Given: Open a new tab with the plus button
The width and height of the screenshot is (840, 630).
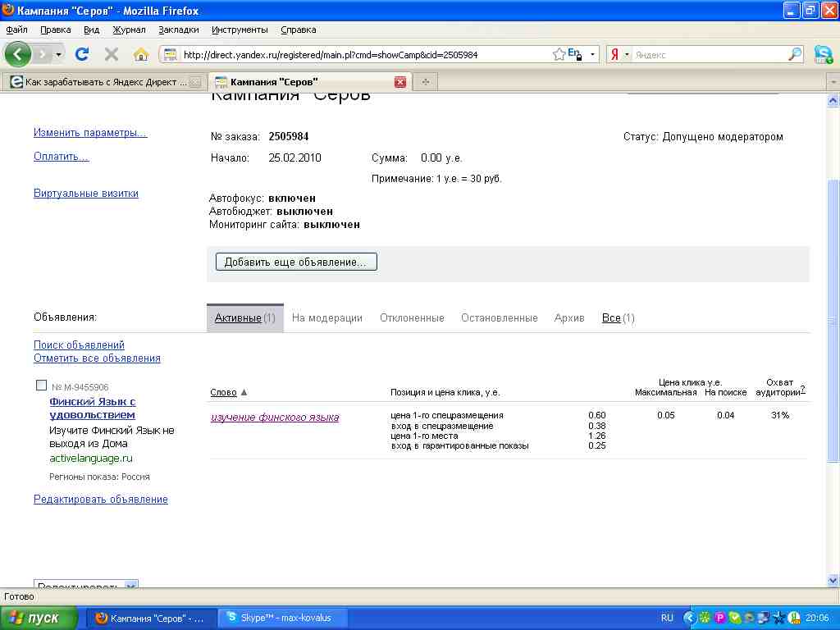Looking at the screenshot, I should [x=426, y=82].
